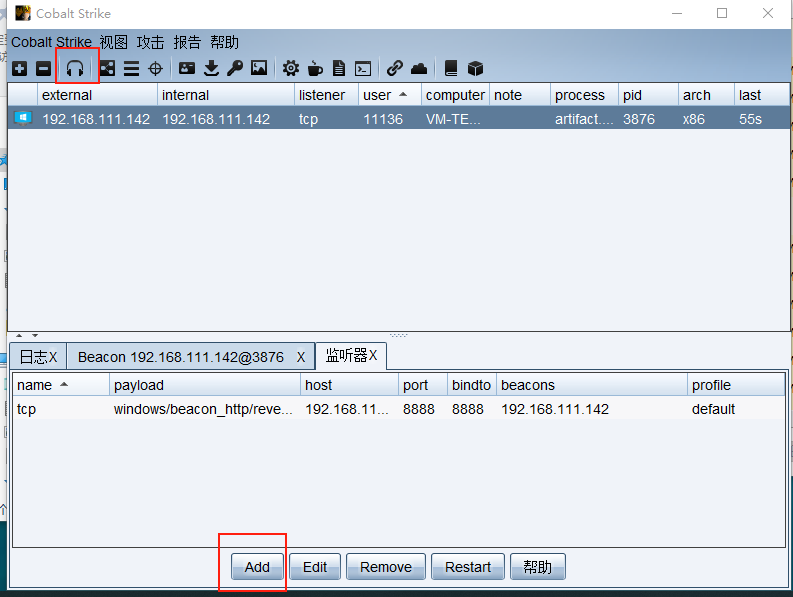Open the 视图 menu
Image resolution: width=793 pixels, height=597 pixels.
click(x=113, y=42)
